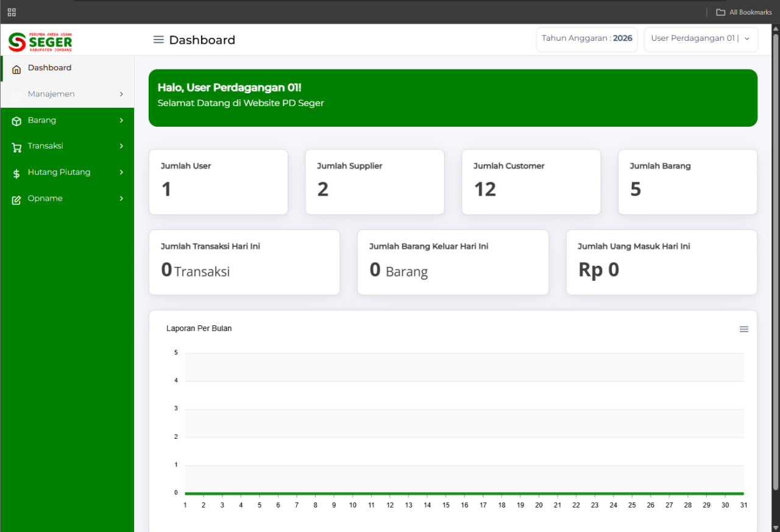This screenshot has width=780, height=532.
Task: Click the Jumlah User card
Action: tap(218, 182)
